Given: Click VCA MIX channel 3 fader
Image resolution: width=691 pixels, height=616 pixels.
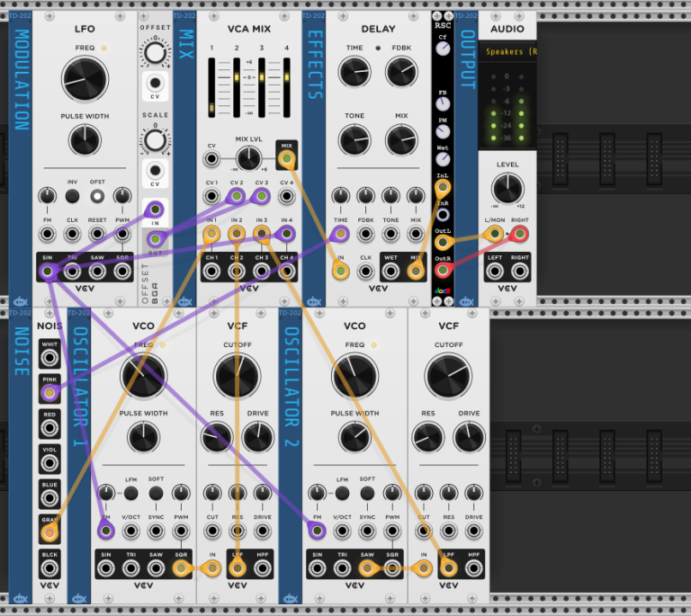Looking at the screenshot, I should pyautogui.click(x=262, y=87).
